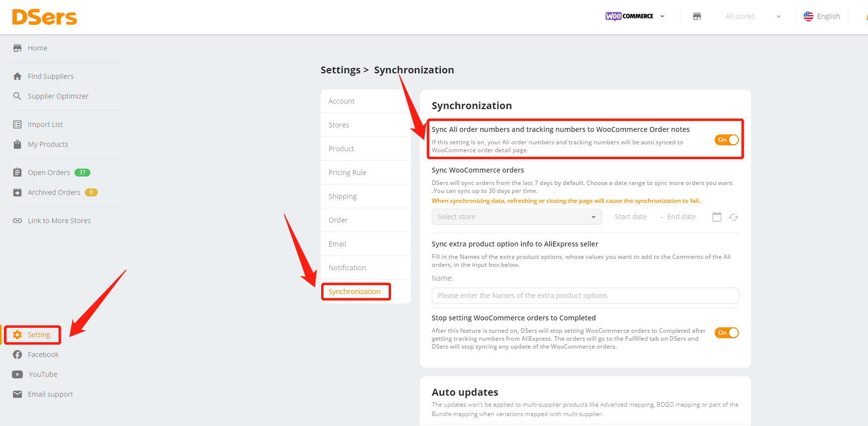Click the calendar date picker icon
The width and height of the screenshot is (868, 426).
point(717,217)
